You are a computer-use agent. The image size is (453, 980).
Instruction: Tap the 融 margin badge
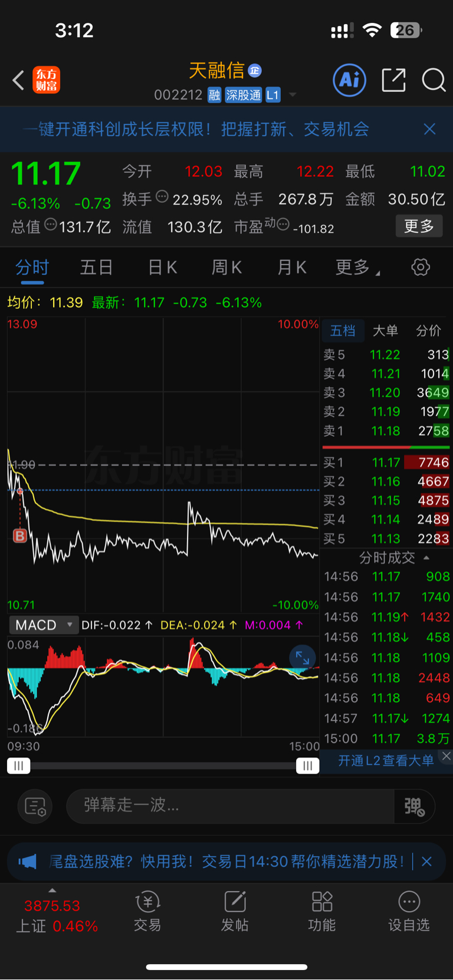coord(214,95)
